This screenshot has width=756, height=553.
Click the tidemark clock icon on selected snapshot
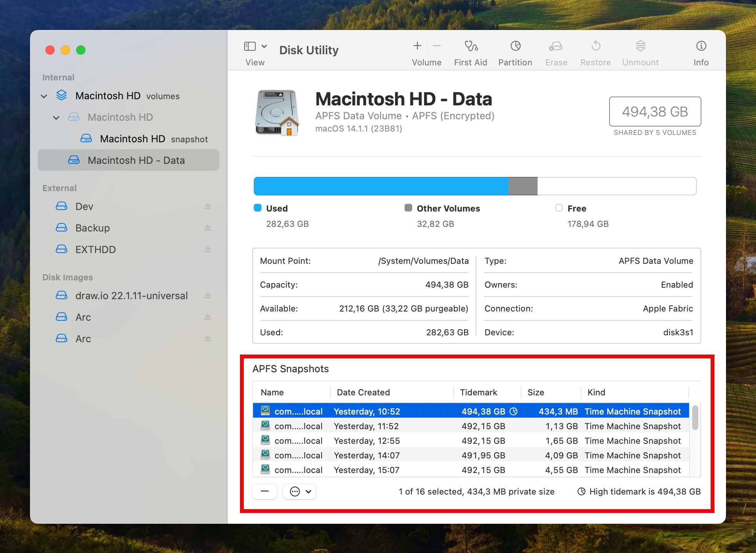[x=513, y=411]
